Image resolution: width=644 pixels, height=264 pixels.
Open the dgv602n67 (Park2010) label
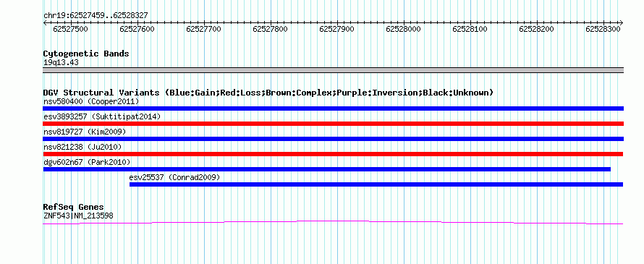pos(87,162)
